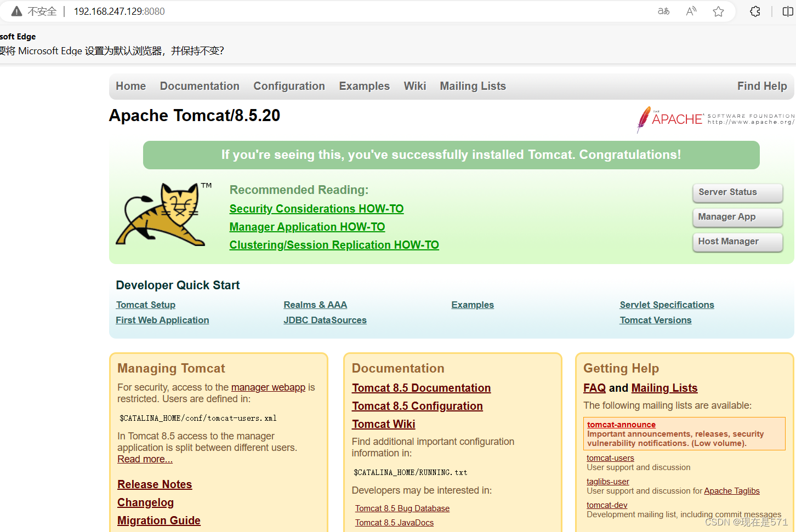Click the Manager App button
796x532 pixels.
pos(737,217)
